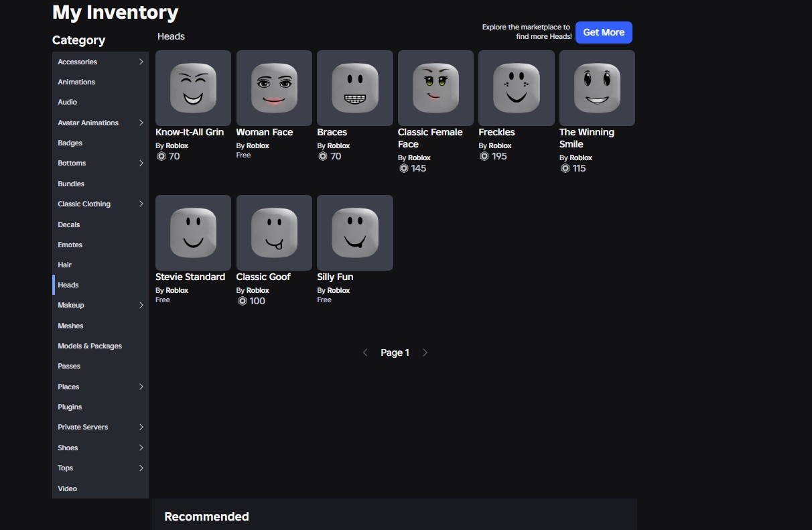The image size is (812, 530).
Task: Select the Heads category
Action: click(x=100, y=285)
